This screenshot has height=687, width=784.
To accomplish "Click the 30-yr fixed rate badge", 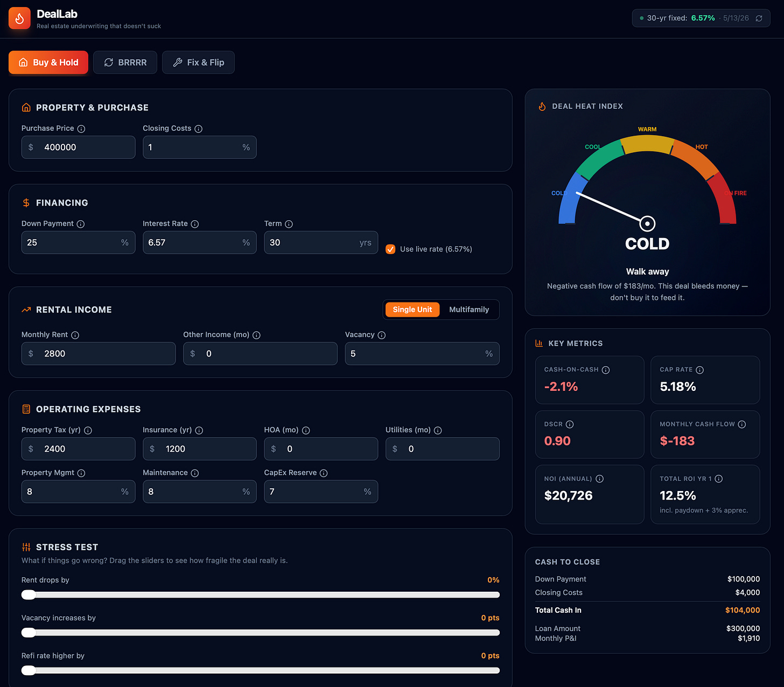I will pos(701,18).
